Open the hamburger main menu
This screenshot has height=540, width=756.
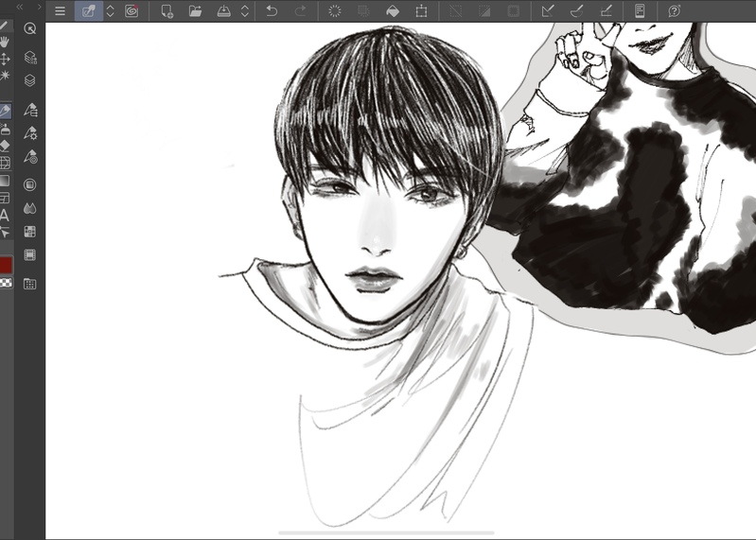[x=60, y=10]
